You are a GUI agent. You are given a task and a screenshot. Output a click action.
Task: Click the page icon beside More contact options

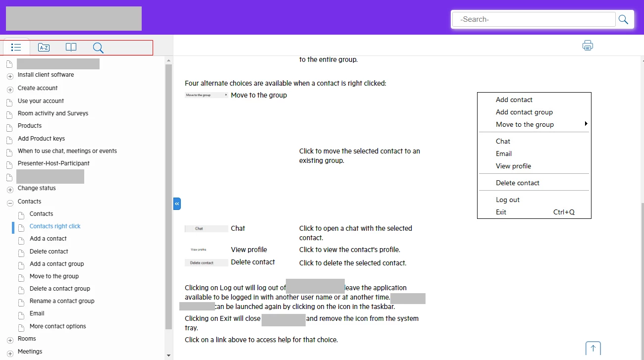click(x=21, y=328)
